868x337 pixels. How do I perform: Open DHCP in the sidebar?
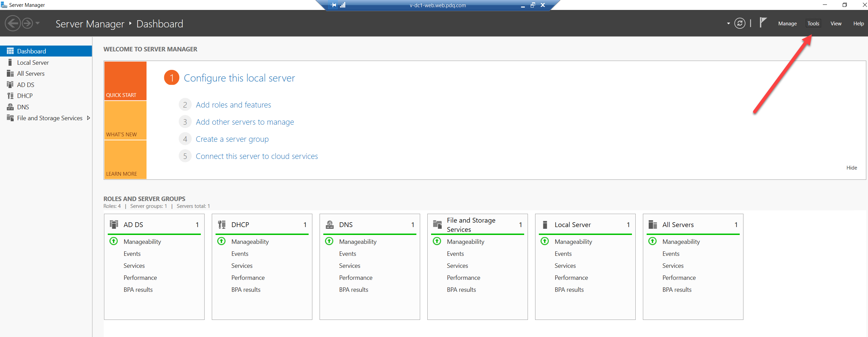46,96
